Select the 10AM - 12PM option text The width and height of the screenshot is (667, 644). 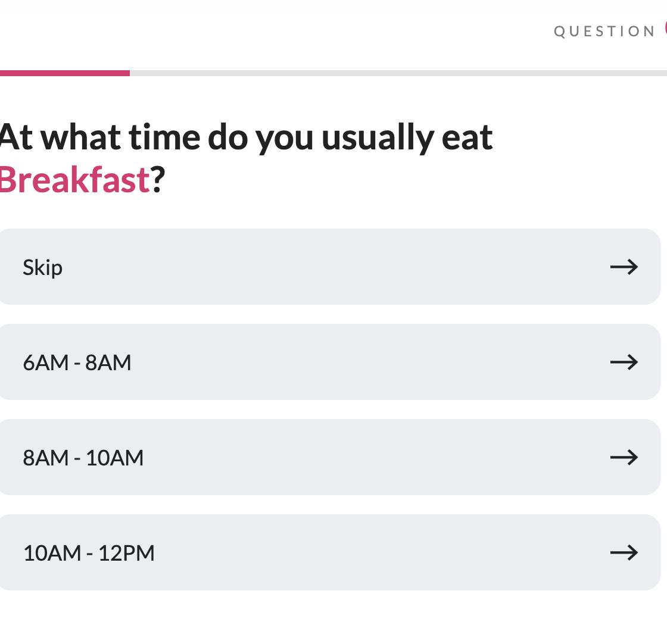[x=89, y=554]
